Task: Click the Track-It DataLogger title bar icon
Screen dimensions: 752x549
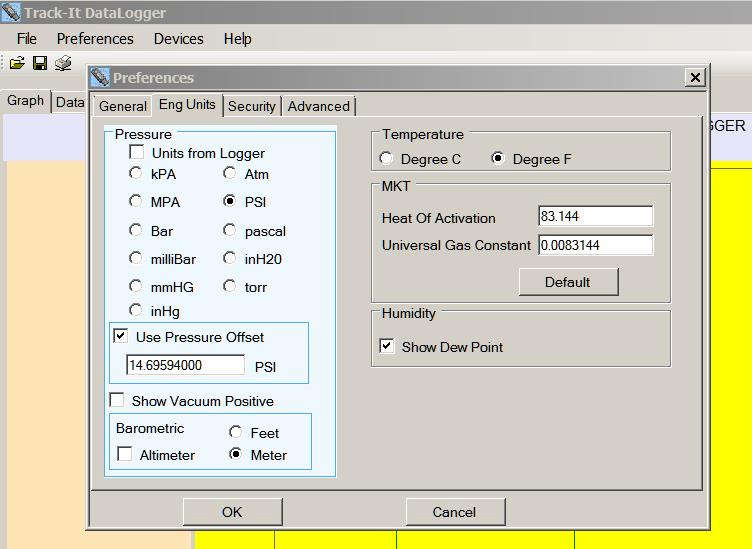Action: pyautogui.click(x=11, y=12)
